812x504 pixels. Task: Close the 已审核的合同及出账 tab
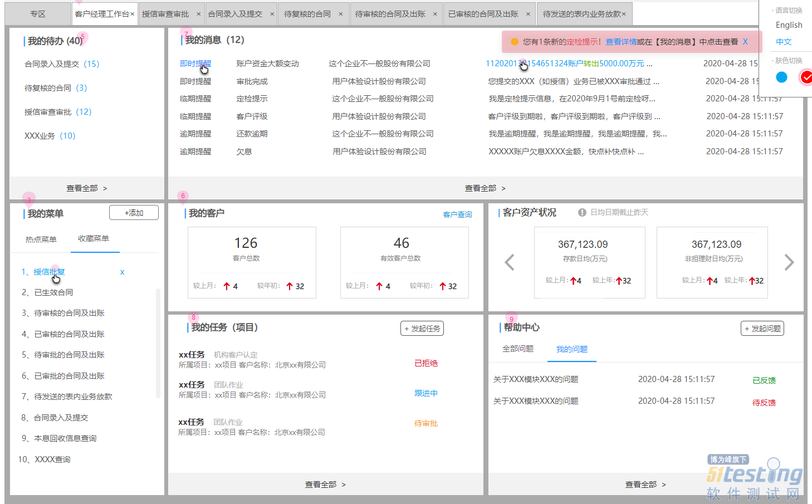528,14
